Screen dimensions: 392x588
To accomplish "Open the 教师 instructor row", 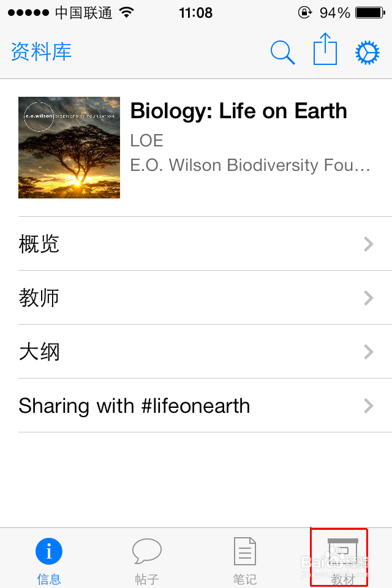I will [x=184, y=298].
